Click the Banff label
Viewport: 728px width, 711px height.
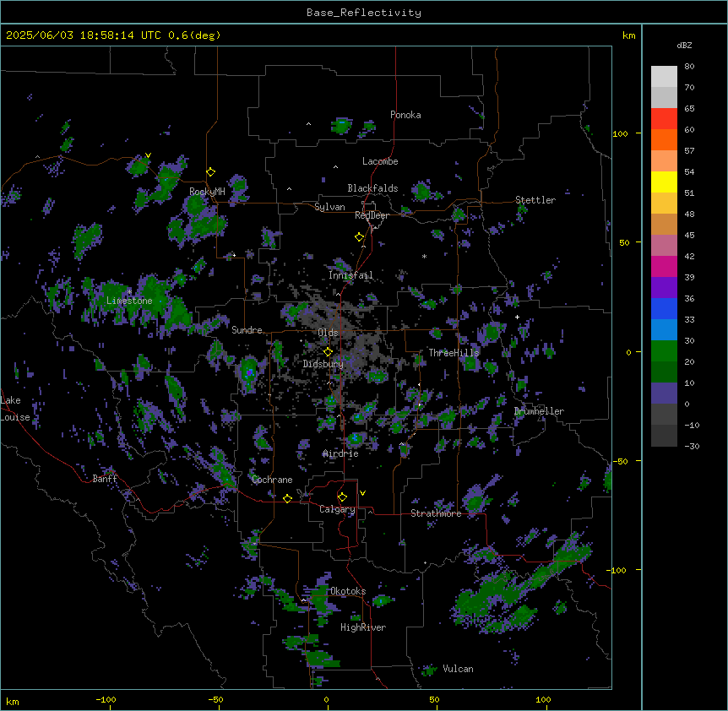pyautogui.click(x=105, y=479)
